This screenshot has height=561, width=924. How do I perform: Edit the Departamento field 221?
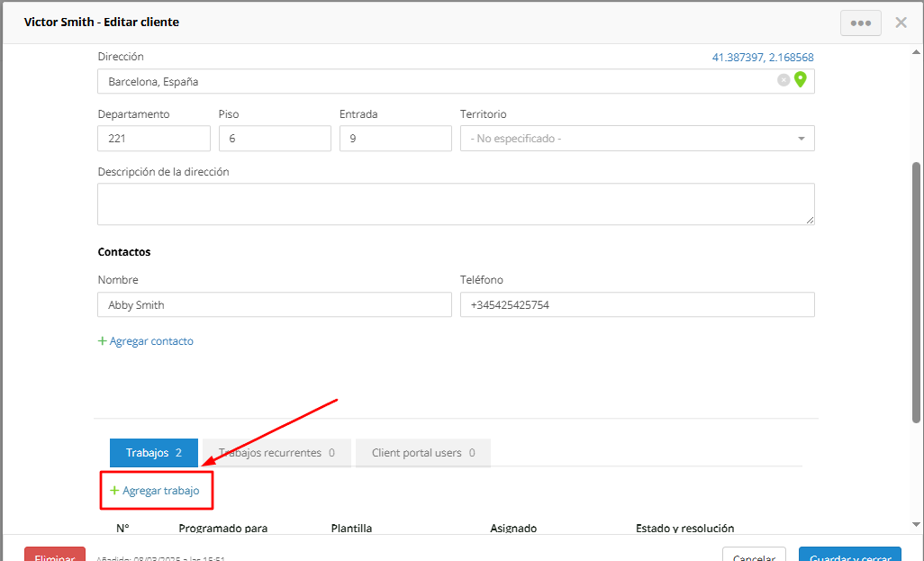154,139
